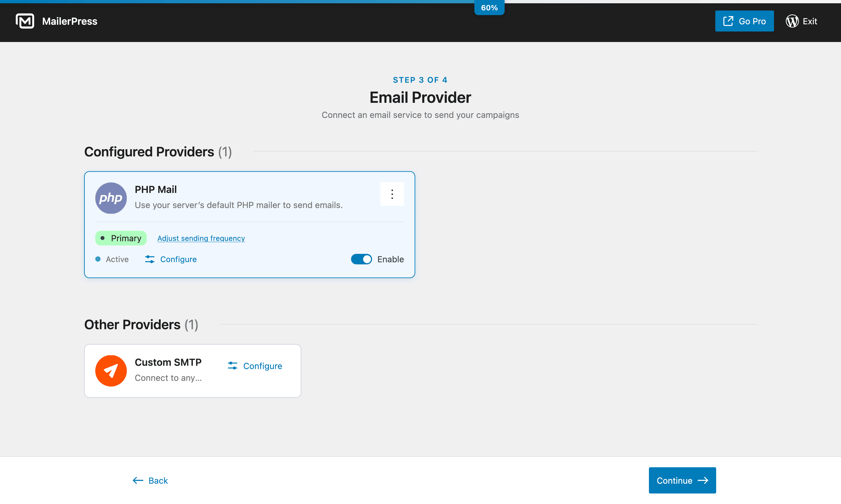Click the sliders icon in Custom SMTP card
Image resolution: width=841 pixels, height=504 pixels.
(x=233, y=366)
